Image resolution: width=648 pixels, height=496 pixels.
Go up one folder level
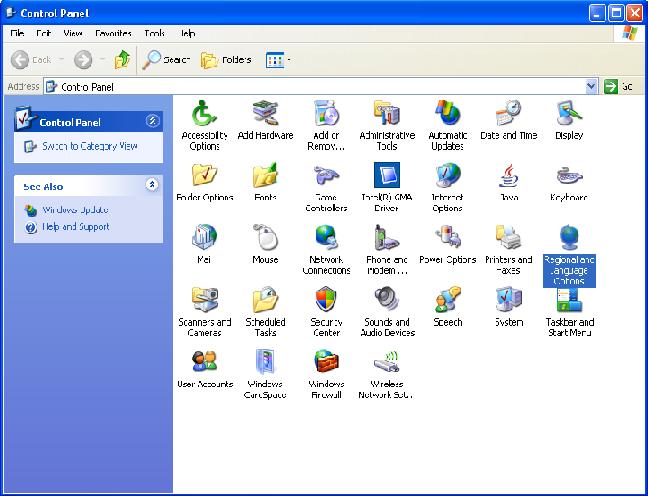pyautogui.click(x=122, y=60)
